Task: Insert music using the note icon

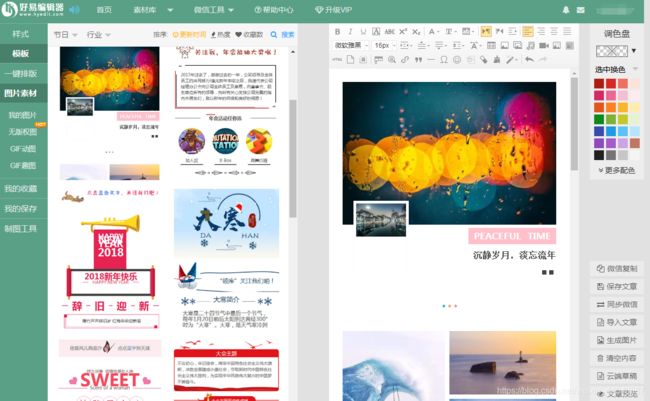Action: coord(531,45)
